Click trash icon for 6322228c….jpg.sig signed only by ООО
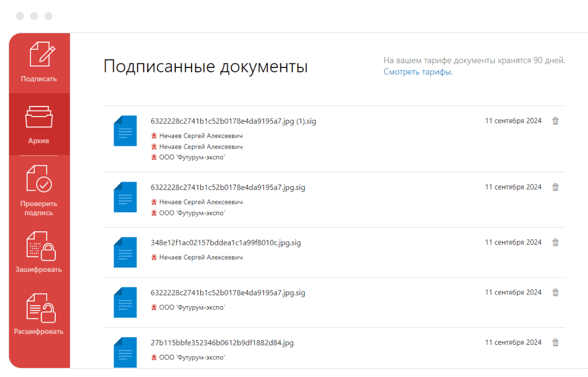The image size is (588, 377). [555, 293]
